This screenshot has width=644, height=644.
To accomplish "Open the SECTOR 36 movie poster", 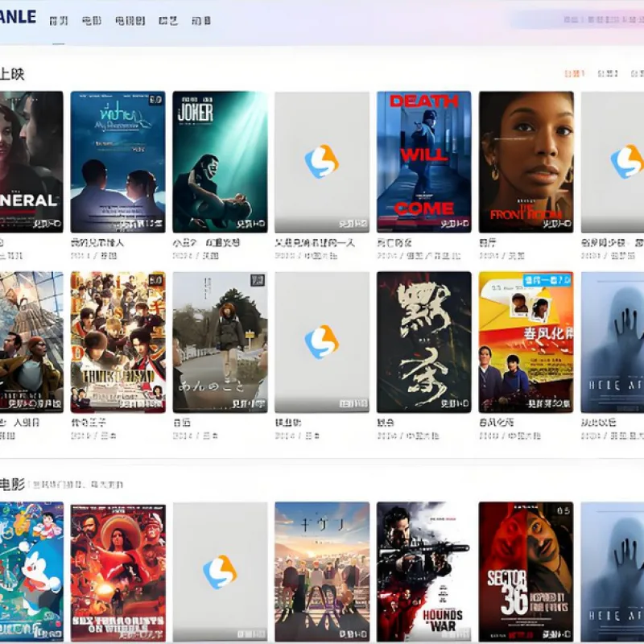I will pos(526,572).
